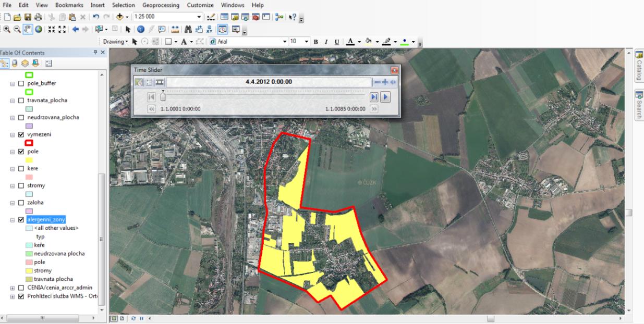Expand CENIA/cenia_arccr_admin layer
Screen dimensions: 644x324
pos(13,288)
